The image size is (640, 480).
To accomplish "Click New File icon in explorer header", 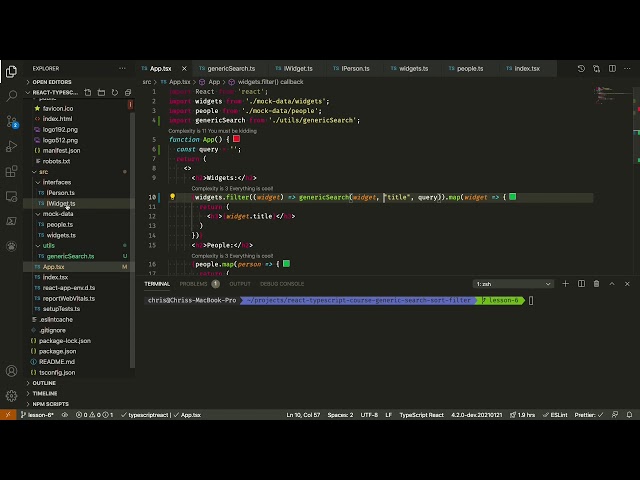I will (88, 93).
